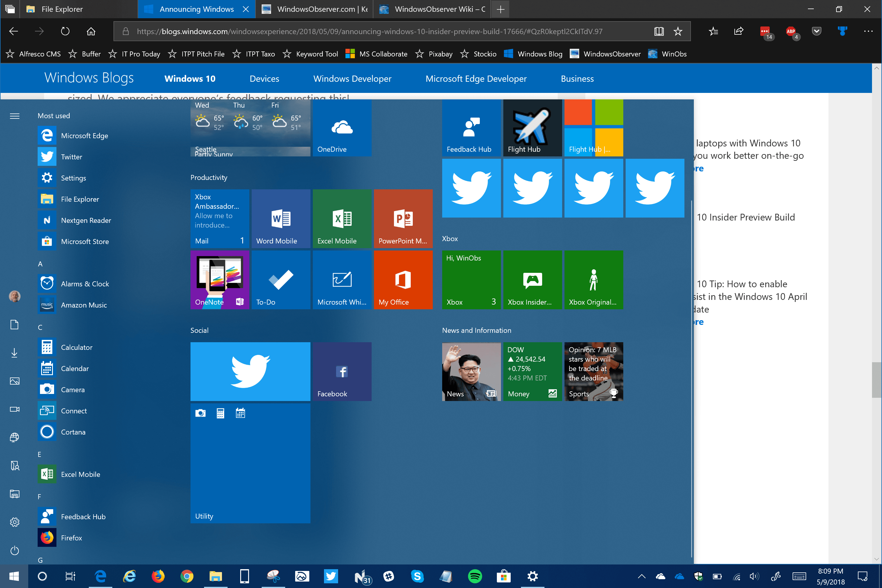This screenshot has width=882, height=588.
Task: Click the Edge address bar URL
Action: pos(369,31)
